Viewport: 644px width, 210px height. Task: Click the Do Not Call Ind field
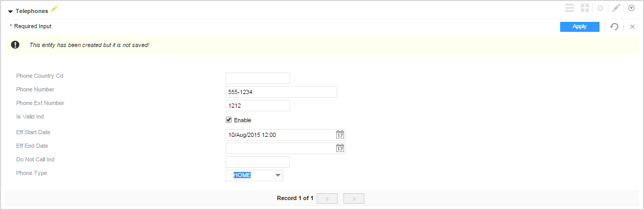pos(258,162)
